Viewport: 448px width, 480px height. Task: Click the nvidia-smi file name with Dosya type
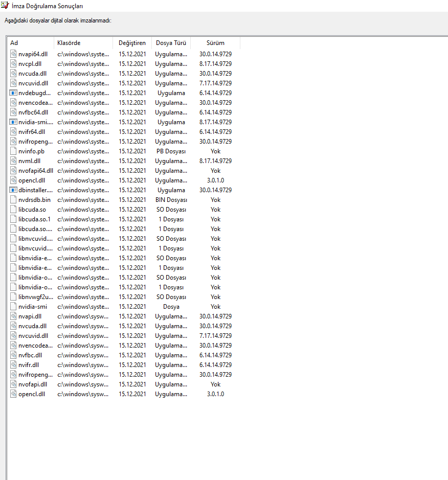click(33, 306)
